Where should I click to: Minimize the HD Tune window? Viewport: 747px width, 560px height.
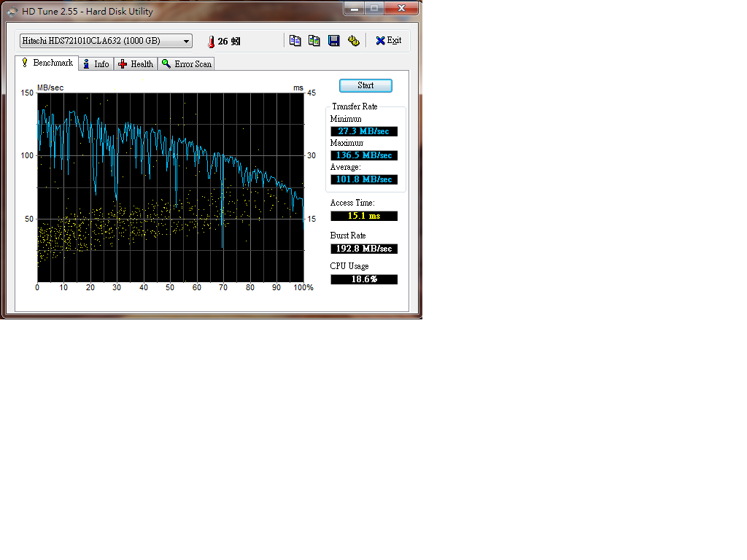pyautogui.click(x=355, y=8)
